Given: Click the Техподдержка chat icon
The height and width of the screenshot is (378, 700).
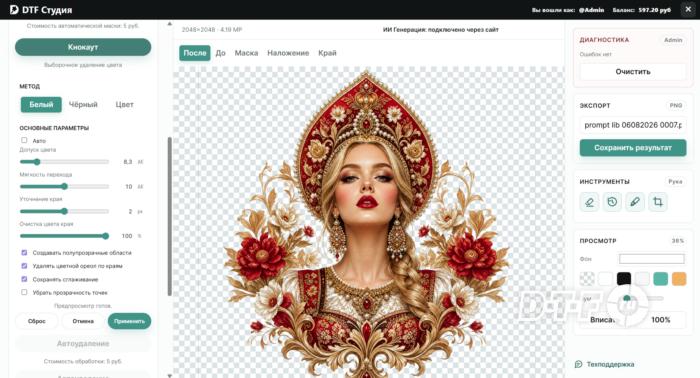Looking at the screenshot, I should point(579,364).
